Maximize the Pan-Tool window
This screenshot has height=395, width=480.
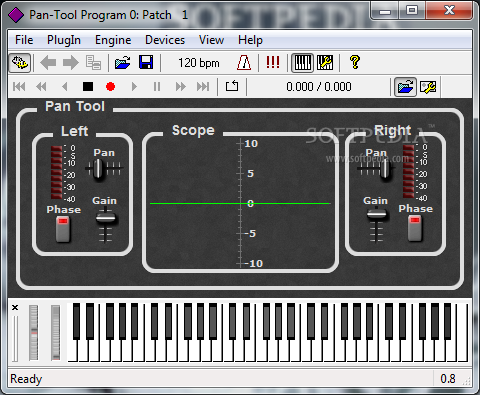click(x=412, y=11)
